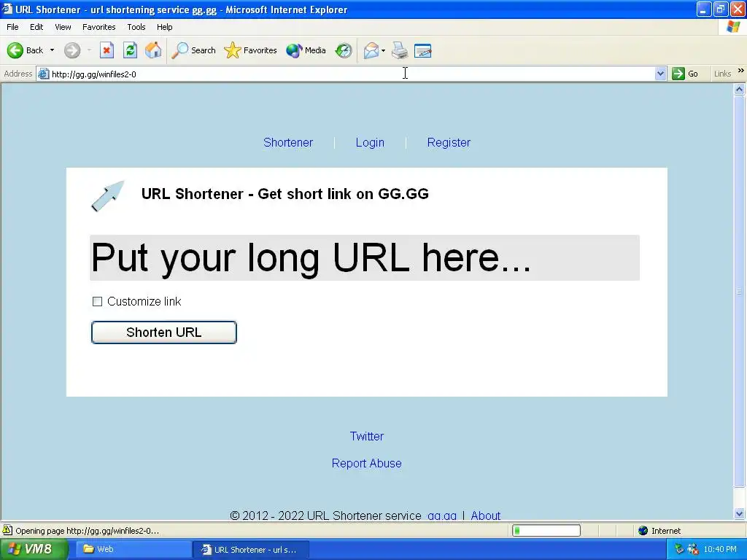Click the IE icon in the title bar
The height and width of the screenshot is (560, 747).
click(x=7, y=9)
